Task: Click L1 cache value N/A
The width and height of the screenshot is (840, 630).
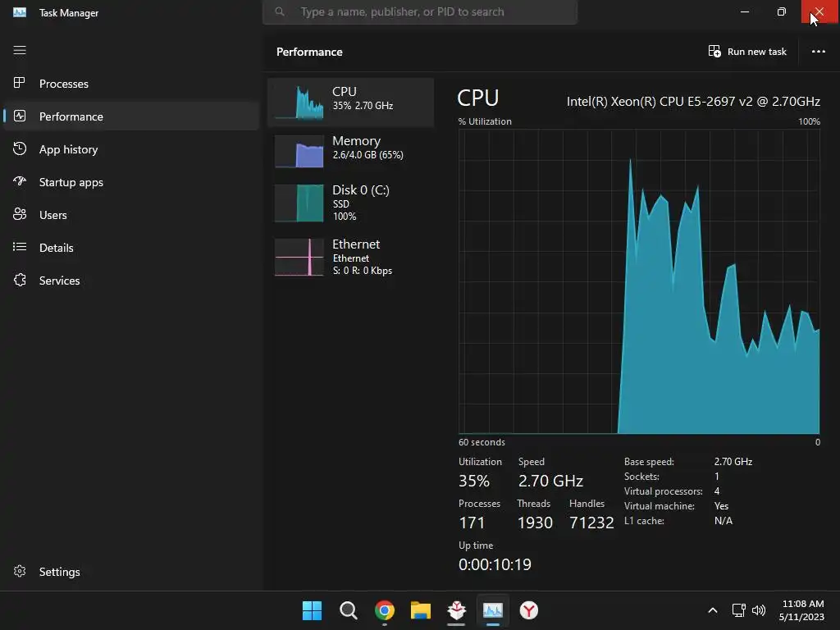Action: (724, 521)
